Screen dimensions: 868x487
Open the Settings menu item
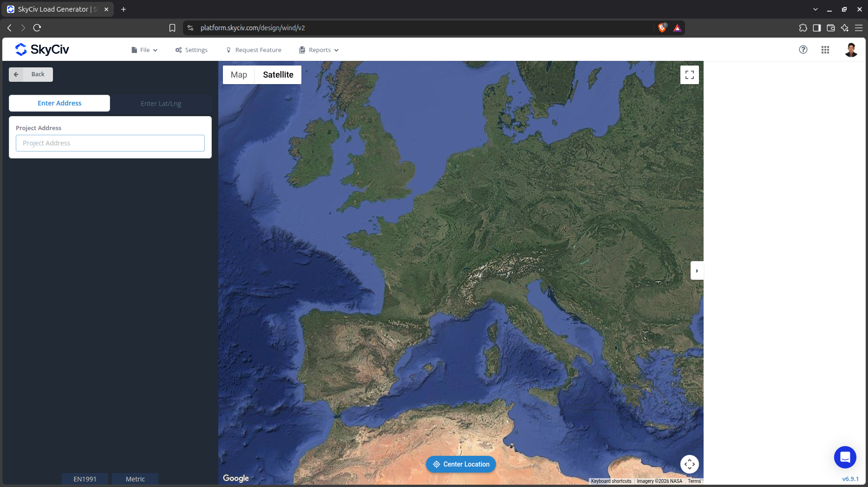pyautogui.click(x=191, y=50)
